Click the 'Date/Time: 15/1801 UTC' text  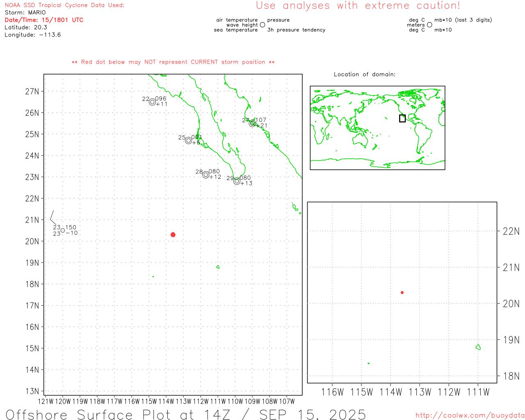click(x=44, y=20)
